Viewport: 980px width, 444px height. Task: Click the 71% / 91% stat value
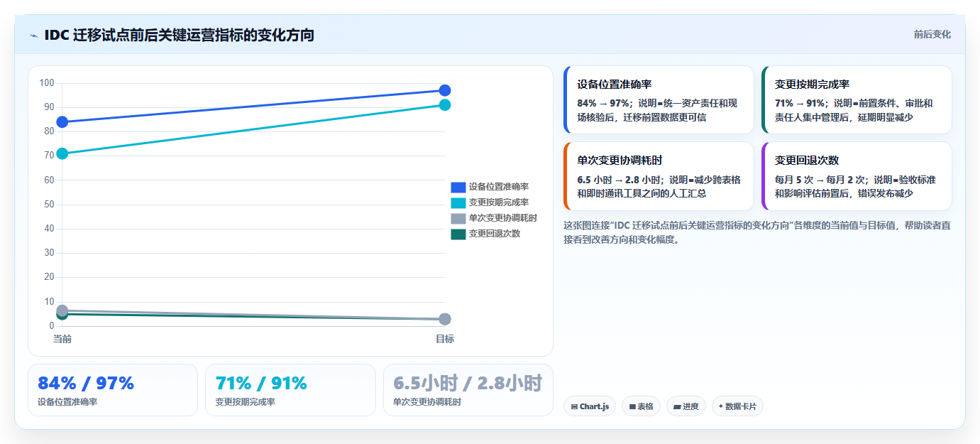261,383
